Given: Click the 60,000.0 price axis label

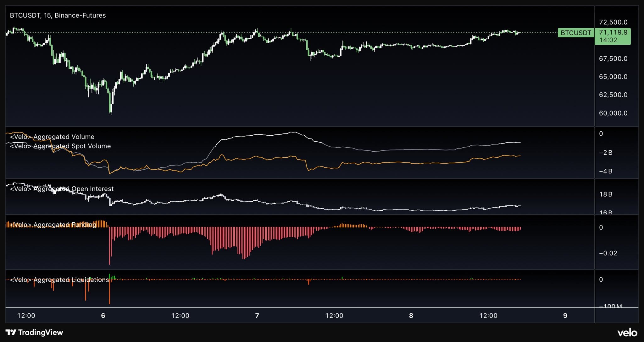Looking at the screenshot, I should point(613,113).
